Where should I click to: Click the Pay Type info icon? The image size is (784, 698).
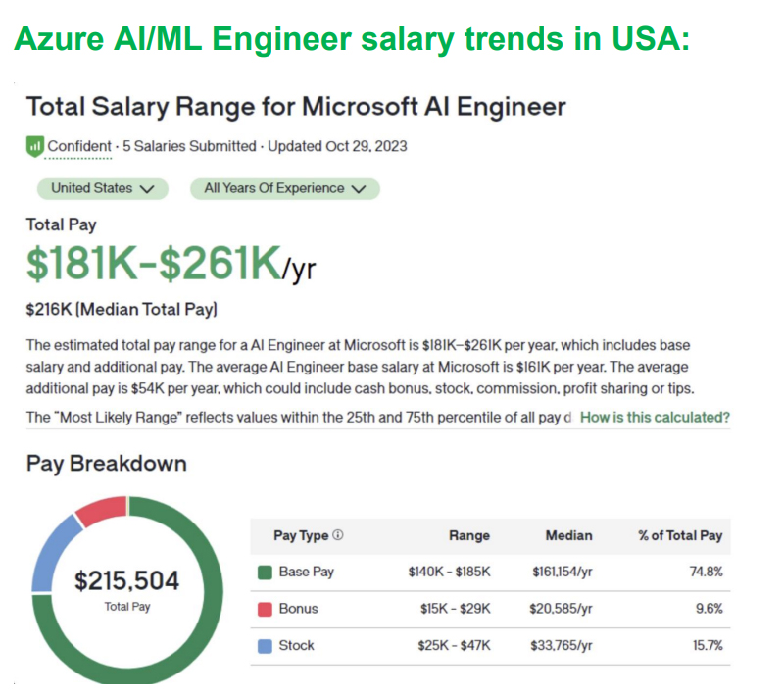[338, 535]
